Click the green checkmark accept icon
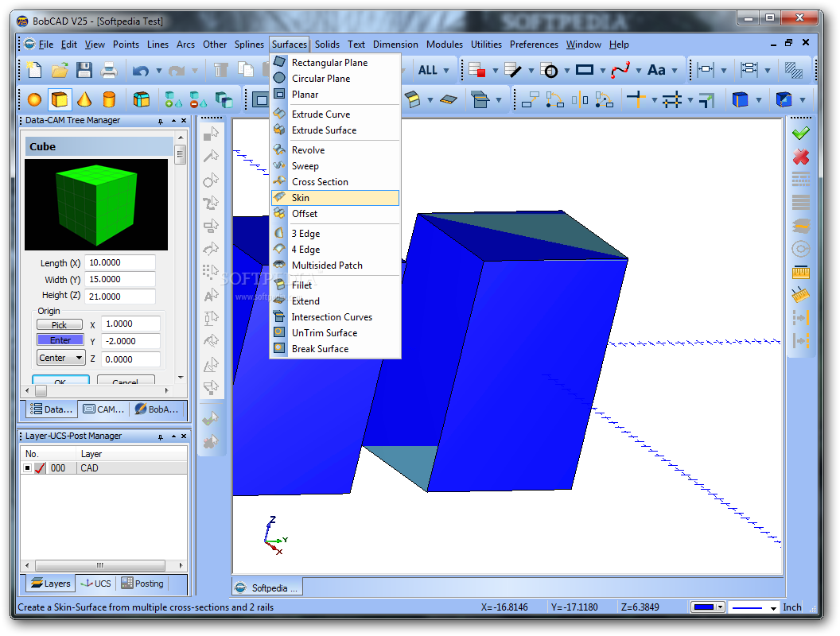 click(801, 133)
